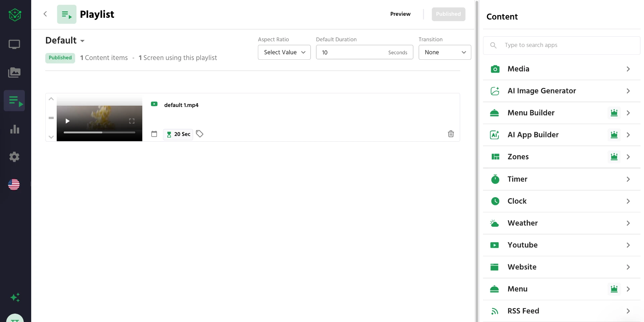644x322 pixels.
Task: Click the search magnifier icon in the Content panel
Action: (493, 45)
